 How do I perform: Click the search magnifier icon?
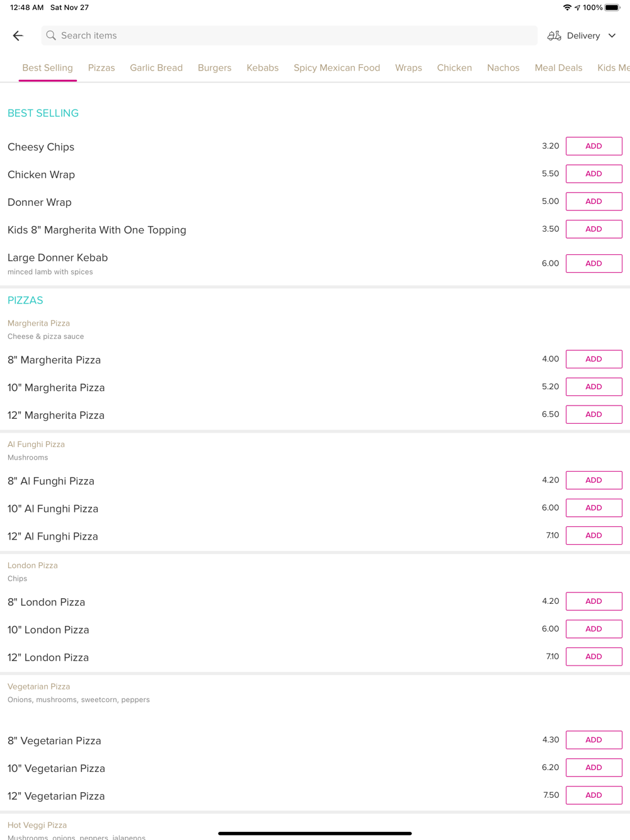coord(51,36)
